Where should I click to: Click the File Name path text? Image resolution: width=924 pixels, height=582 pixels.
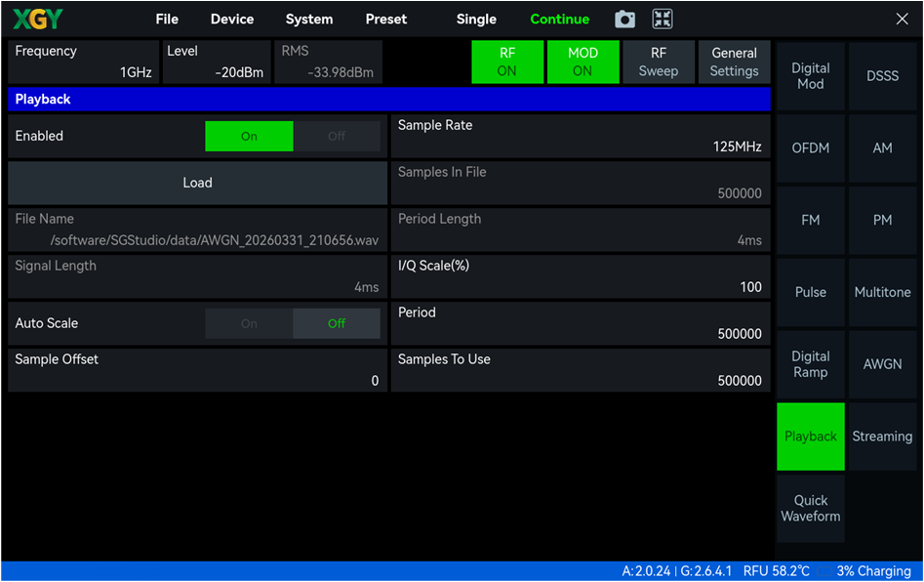[x=215, y=240]
